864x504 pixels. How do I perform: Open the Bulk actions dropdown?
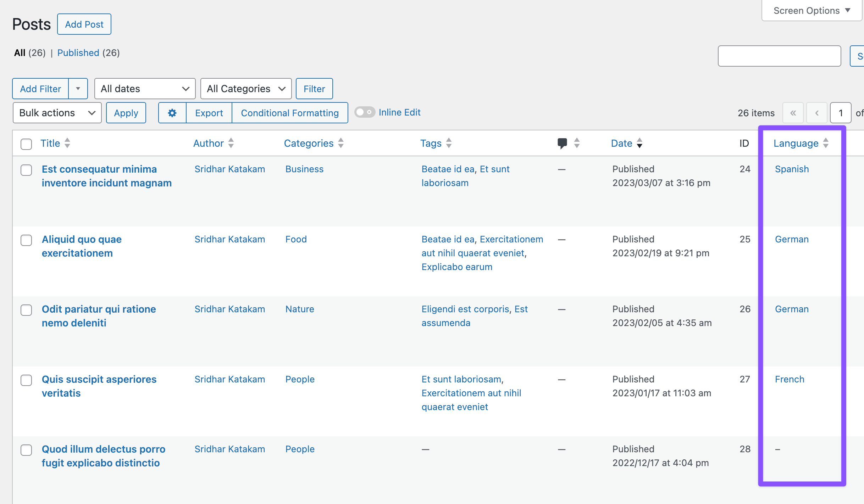coord(57,113)
